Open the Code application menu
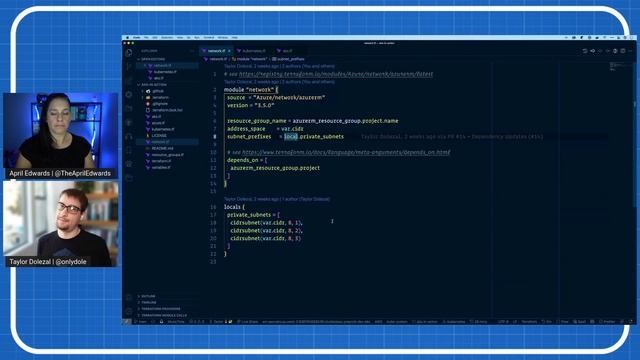 pyautogui.click(x=137, y=38)
